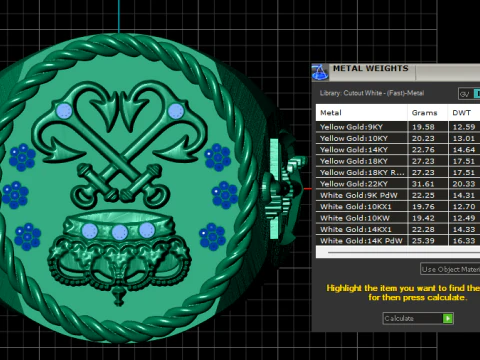Select the White Gold:10KW row
Image resolution: width=480 pixels, height=360 pixels.
pos(398,218)
